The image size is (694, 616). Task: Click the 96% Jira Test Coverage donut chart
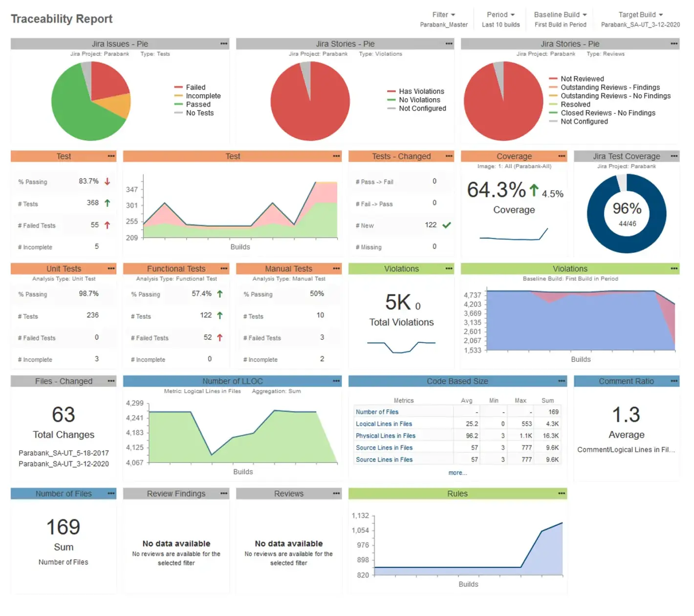point(627,214)
